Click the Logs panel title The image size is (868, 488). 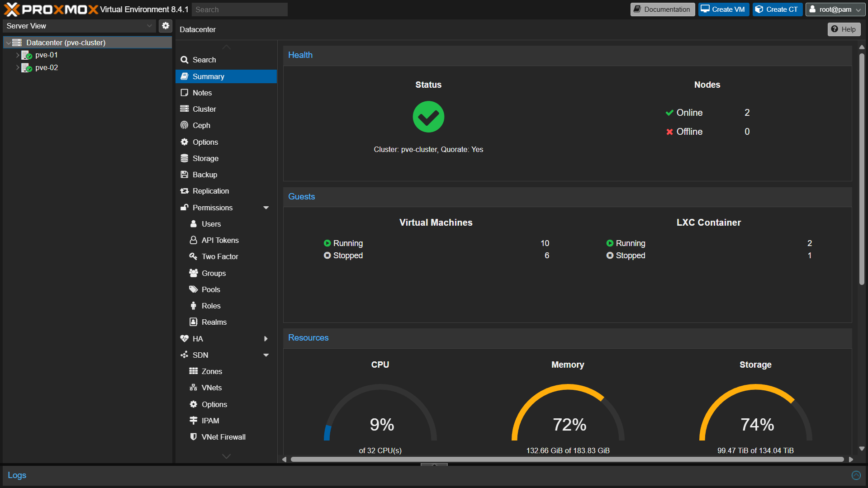(17, 475)
